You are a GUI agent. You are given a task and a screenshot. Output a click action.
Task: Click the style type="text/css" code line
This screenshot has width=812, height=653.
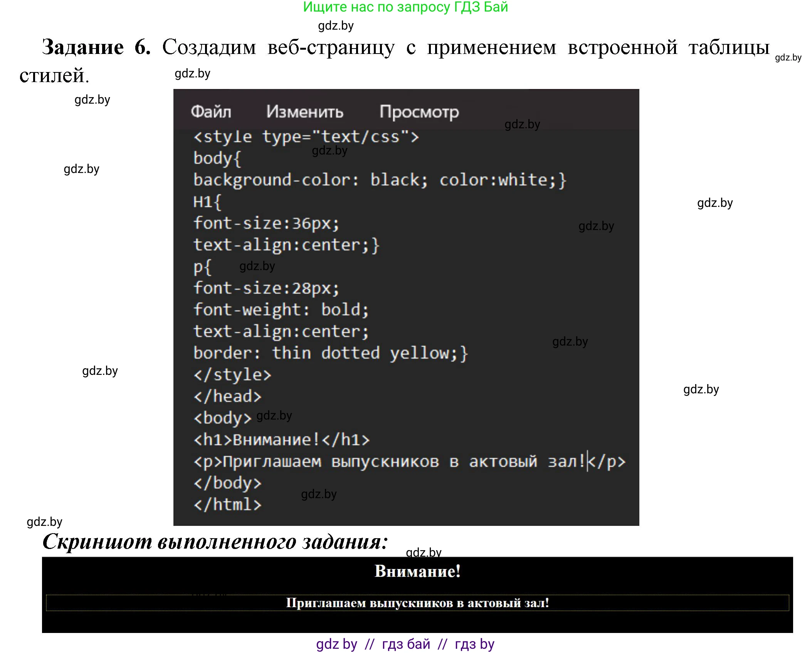(x=306, y=137)
